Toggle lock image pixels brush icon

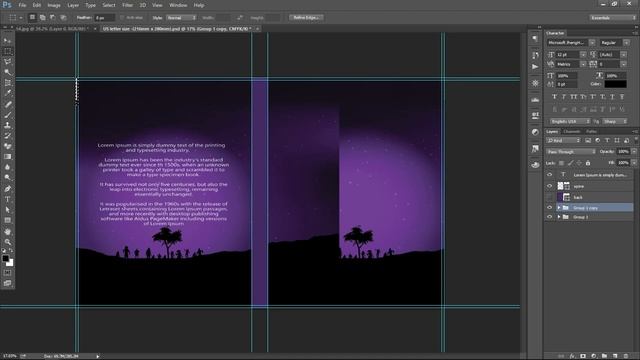(571, 163)
